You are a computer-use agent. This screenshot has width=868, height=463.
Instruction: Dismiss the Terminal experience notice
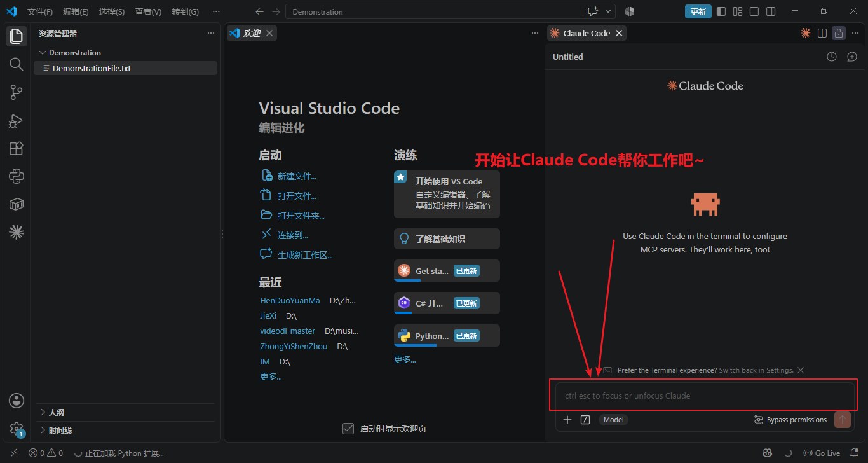(x=801, y=370)
